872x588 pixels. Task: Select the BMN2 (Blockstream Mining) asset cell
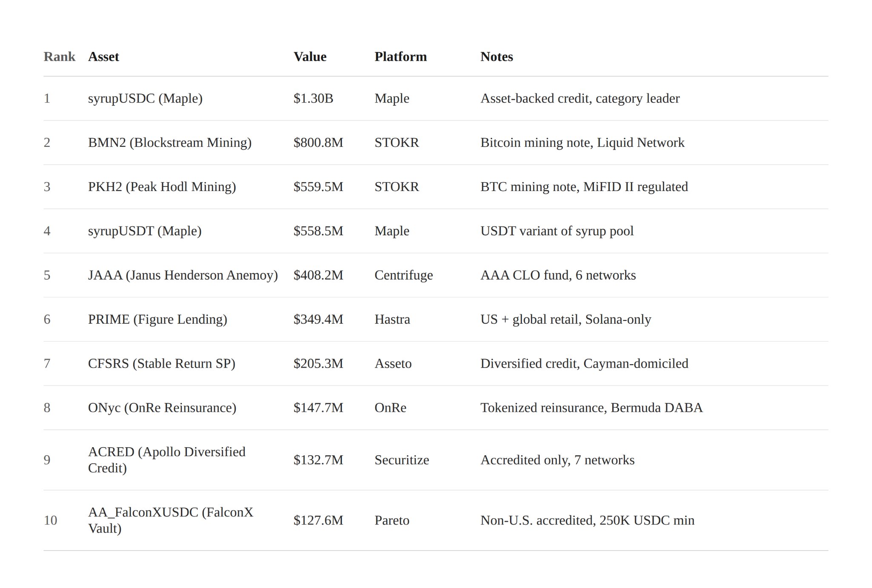click(169, 143)
